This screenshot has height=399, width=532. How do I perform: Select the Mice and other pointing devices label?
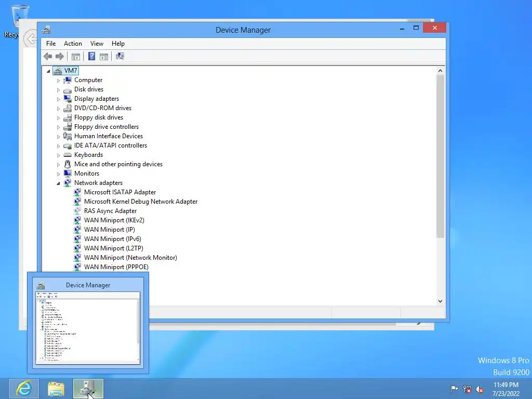click(118, 164)
